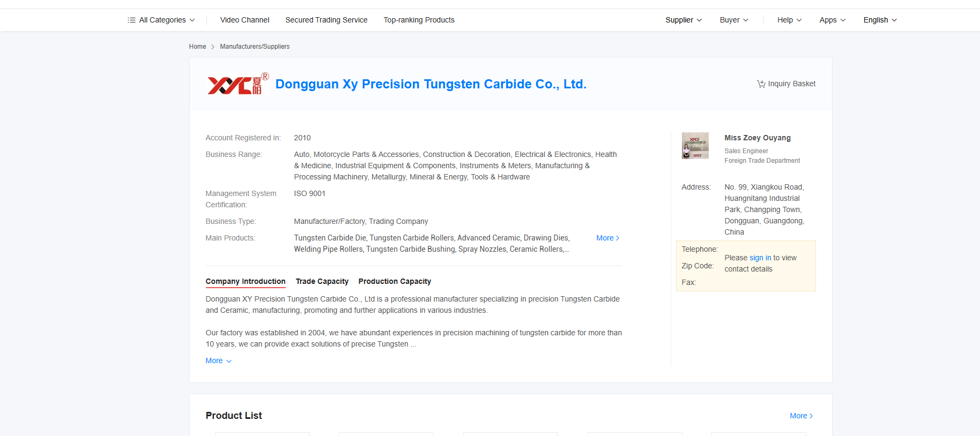Expand the Supplier dropdown menu
The width and height of the screenshot is (980, 436).
click(x=683, y=20)
